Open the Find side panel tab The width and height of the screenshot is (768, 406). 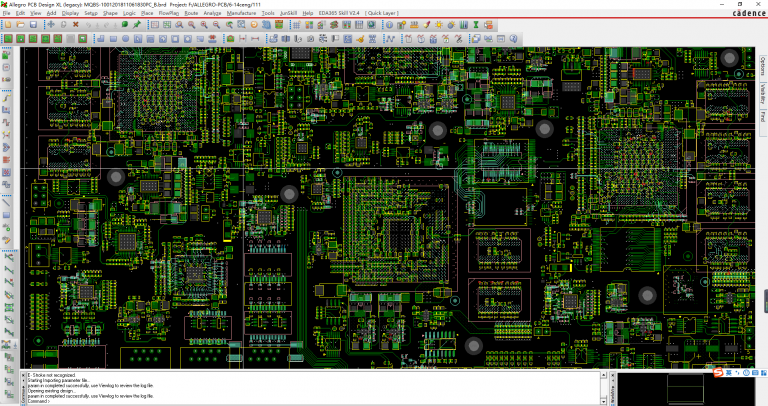pyautogui.click(x=762, y=116)
